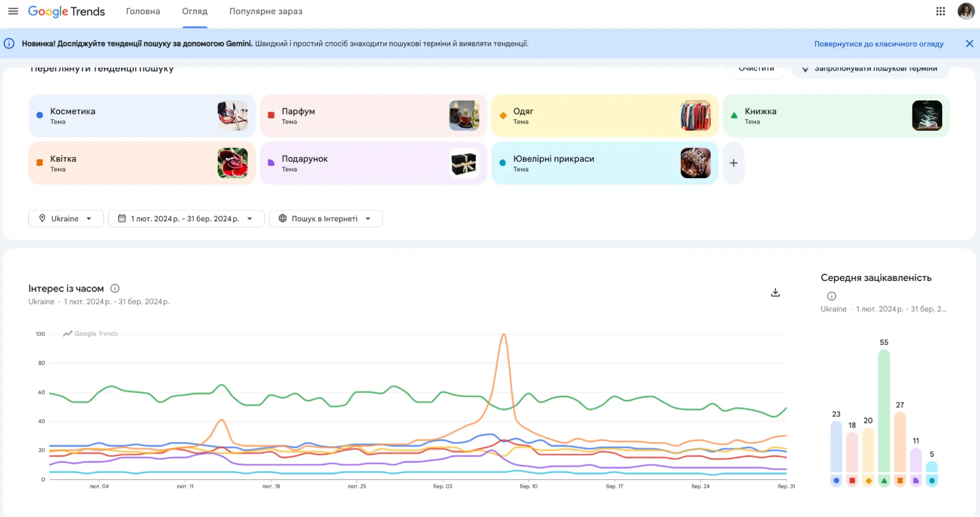
Task: Select the Косметика topic chip
Action: tap(142, 116)
